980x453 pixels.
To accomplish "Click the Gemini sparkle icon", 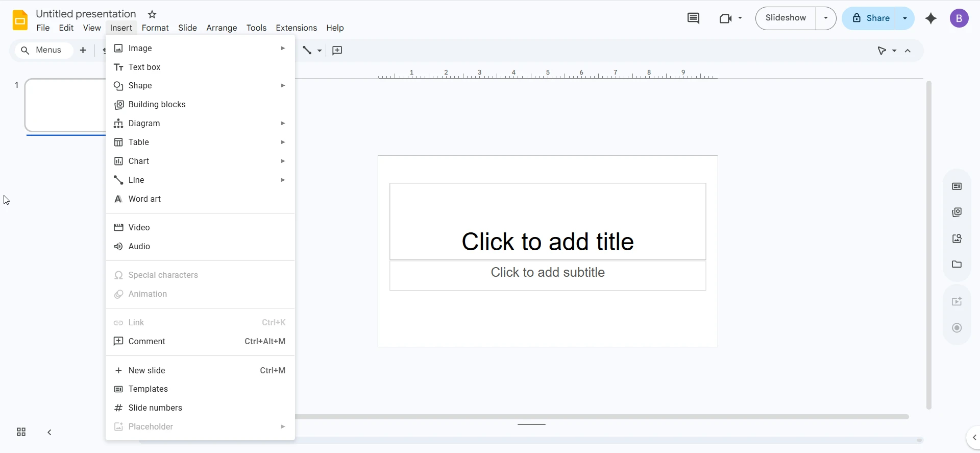I will 931,18.
